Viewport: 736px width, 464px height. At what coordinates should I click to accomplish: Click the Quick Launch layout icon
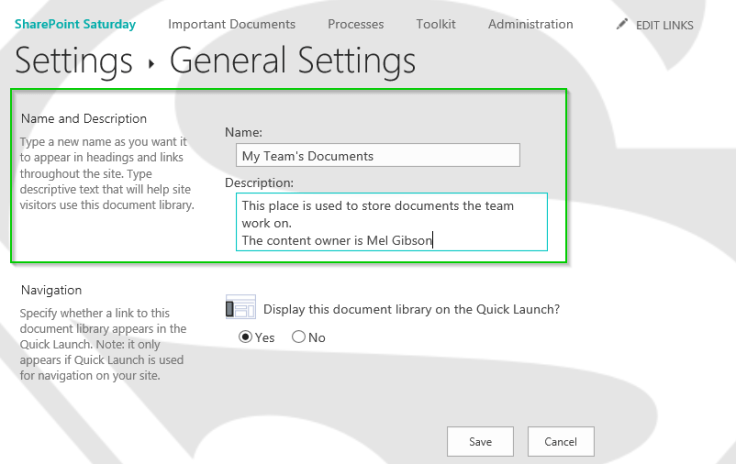click(x=241, y=308)
